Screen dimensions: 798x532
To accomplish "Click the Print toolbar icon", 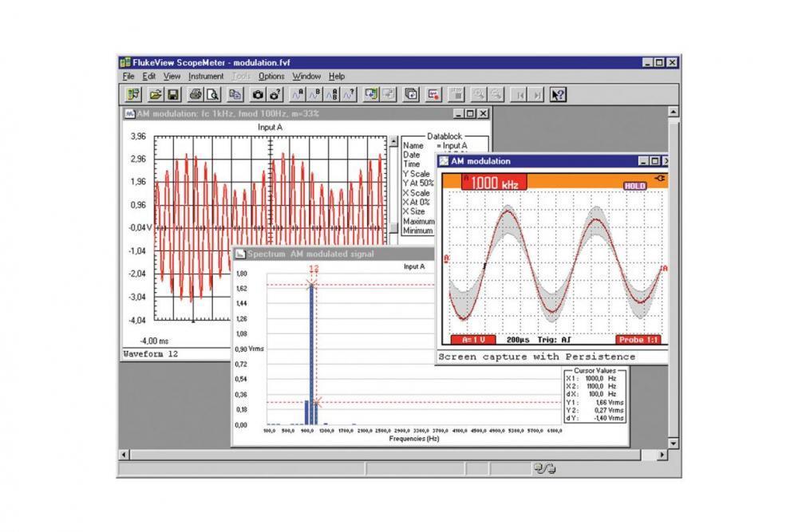I will coord(196,95).
